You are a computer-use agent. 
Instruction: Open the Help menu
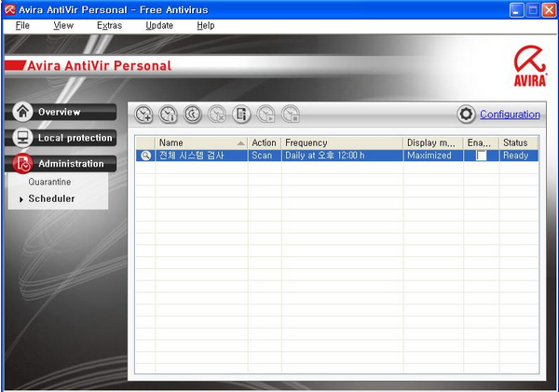coord(206,26)
